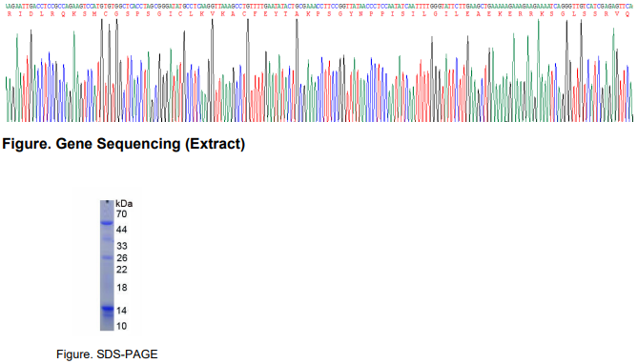This screenshot has height=364, width=638.
Task: Click the 70 kDa marker label
Action: point(122,214)
